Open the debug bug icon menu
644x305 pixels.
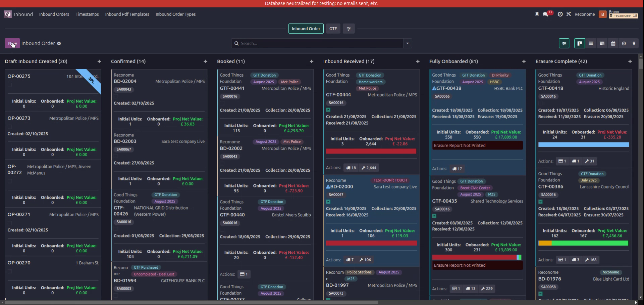[x=537, y=14]
